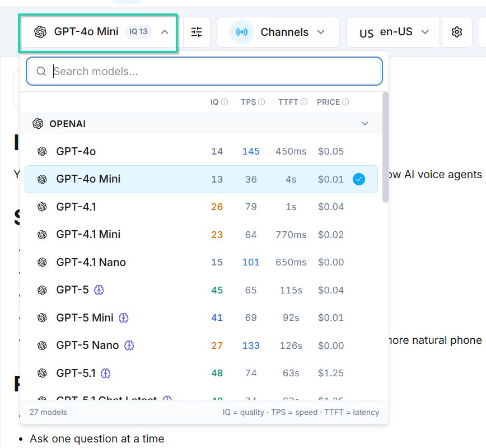
Task: Open the en-US language dropdown
Action: [x=394, y=32]
